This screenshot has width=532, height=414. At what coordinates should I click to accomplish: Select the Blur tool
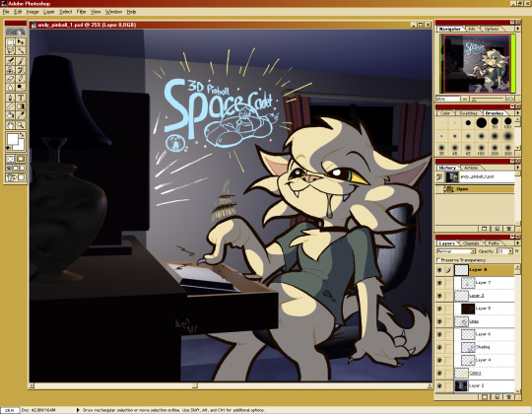pyautogui.click(x=11, y=88)
